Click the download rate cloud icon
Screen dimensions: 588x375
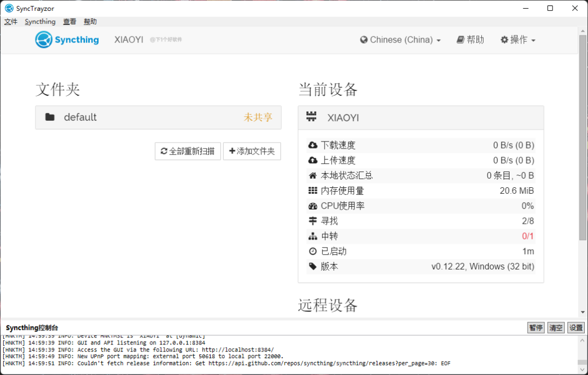pos(313,145)
